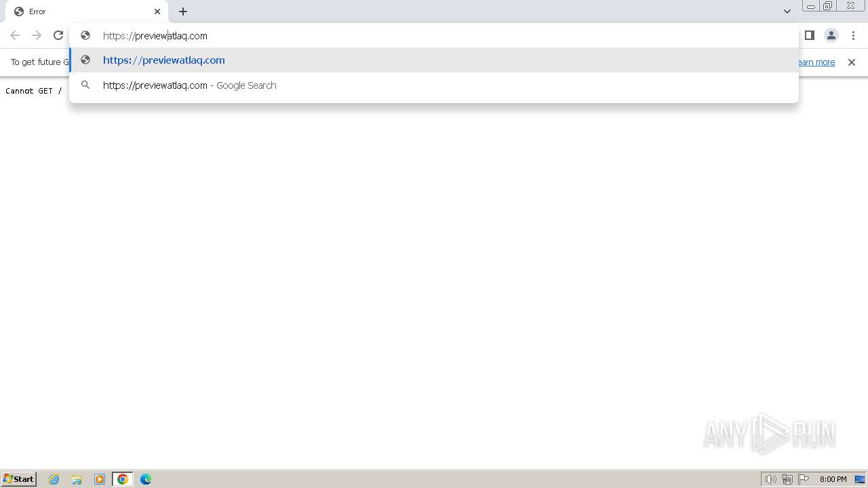This screenshot has width=868, height=488.
Task: Open Windows Media Player from taskbar
Action: click(x=100, y=479)
